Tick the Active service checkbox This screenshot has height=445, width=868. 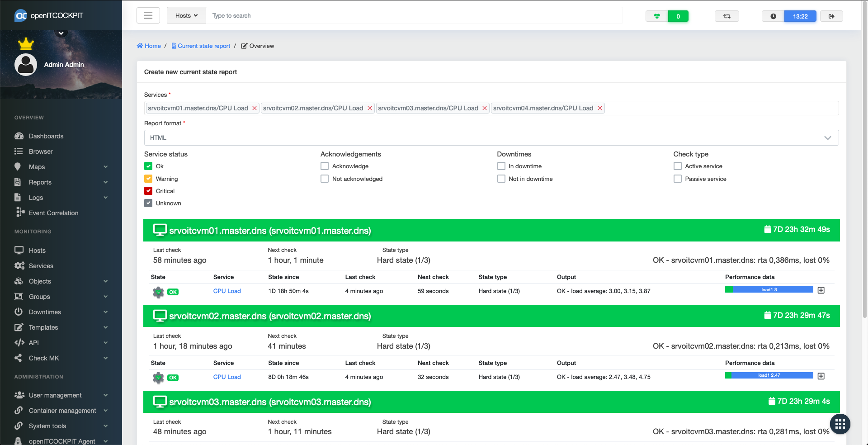[x=677, y=166]
